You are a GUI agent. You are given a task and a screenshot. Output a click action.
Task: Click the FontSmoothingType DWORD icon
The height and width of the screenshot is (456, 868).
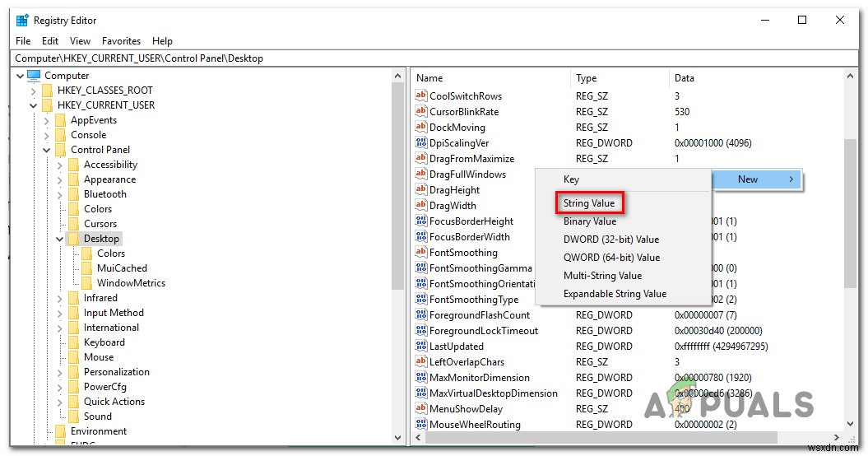click(x=420, y=299)
